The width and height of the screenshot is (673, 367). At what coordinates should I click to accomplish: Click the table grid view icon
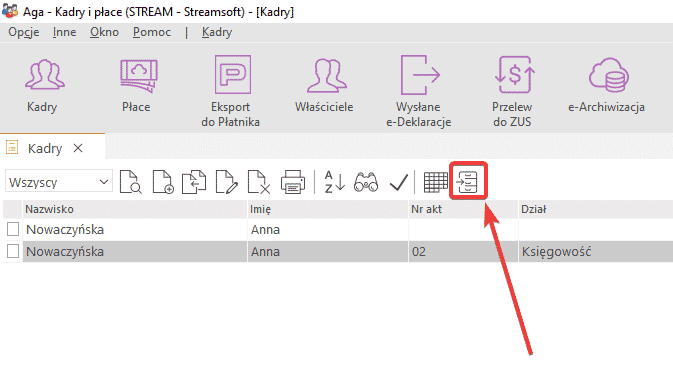[435, 182]
